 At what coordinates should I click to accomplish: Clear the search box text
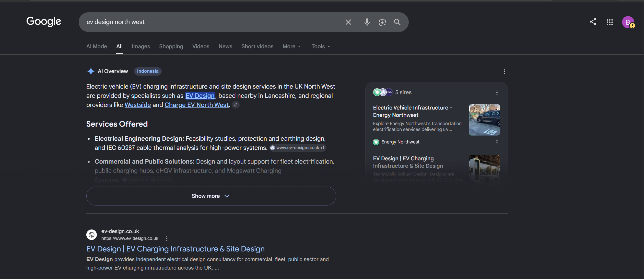point(348,22)
